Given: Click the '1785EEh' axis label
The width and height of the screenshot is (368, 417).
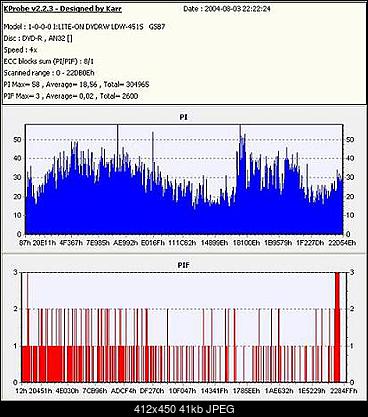Looking at the screenshot, I should pos(246,391).
